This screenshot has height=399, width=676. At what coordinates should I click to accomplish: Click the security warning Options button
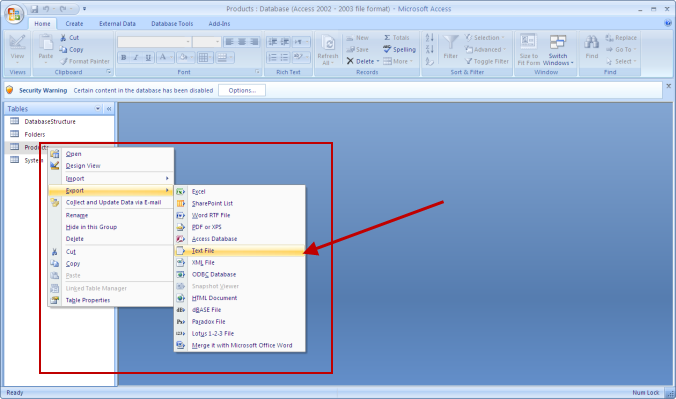242,90
